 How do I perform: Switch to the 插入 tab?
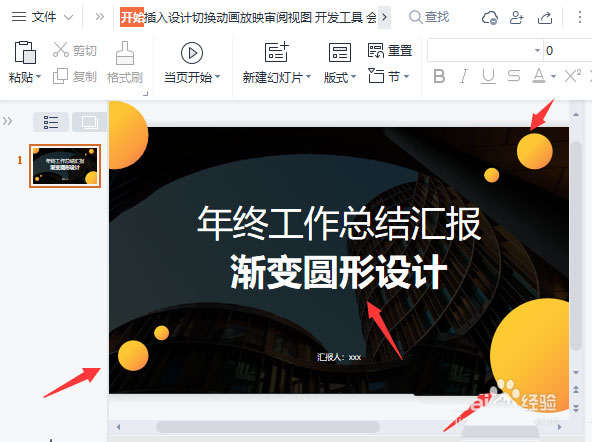[156, 17]
